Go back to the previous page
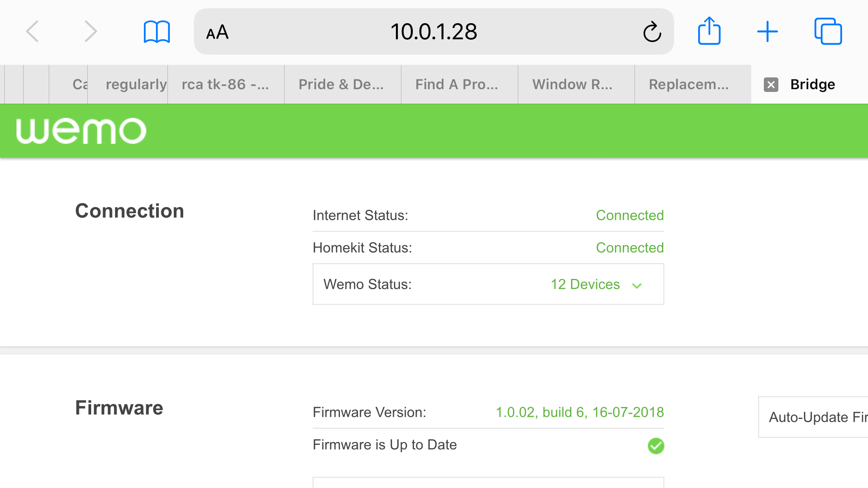 pyautogui.click(x=33, y=31)
